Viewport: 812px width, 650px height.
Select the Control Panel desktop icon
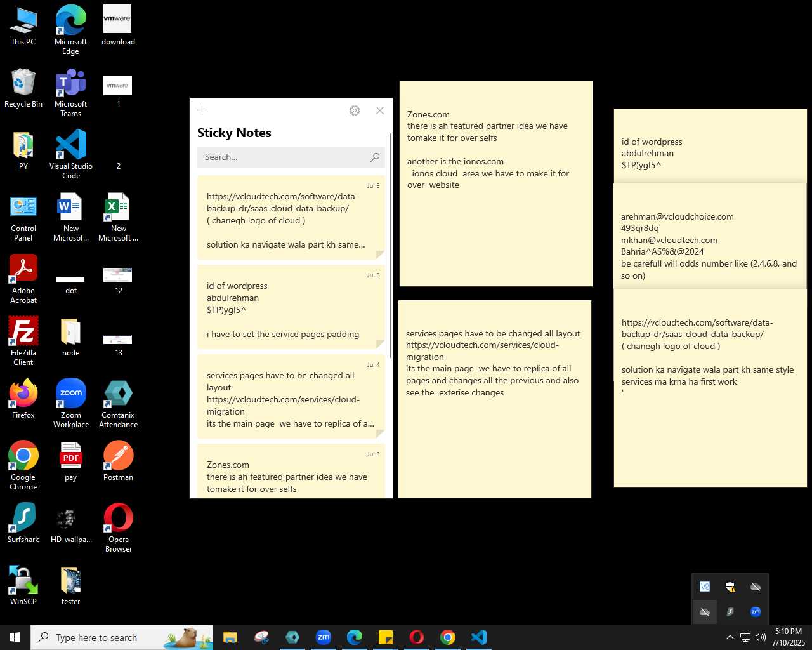coord(23,217)
